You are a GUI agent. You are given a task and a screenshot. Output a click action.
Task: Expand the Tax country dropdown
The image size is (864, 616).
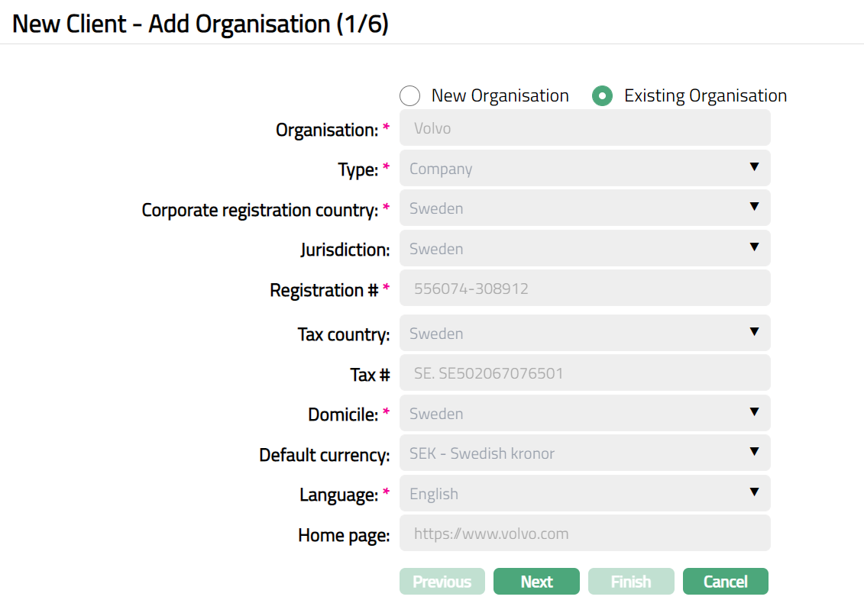tap(584, 334)
